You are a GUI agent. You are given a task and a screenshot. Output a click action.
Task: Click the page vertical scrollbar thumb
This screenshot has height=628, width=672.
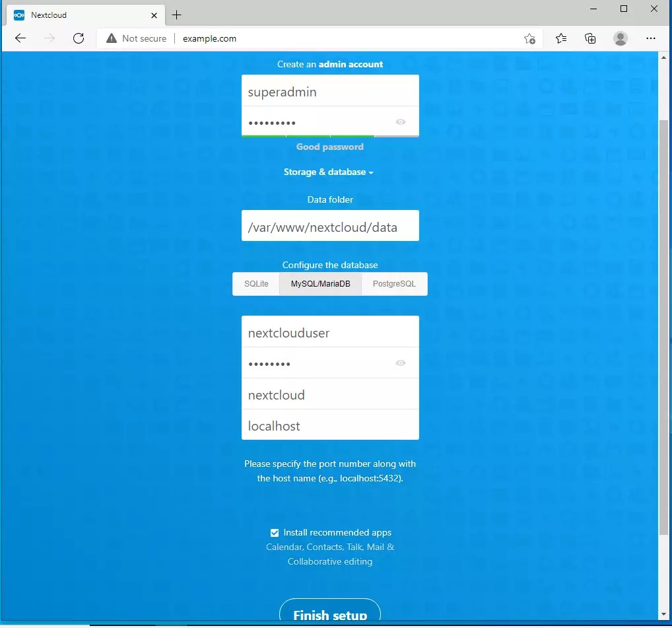(663, 328)
